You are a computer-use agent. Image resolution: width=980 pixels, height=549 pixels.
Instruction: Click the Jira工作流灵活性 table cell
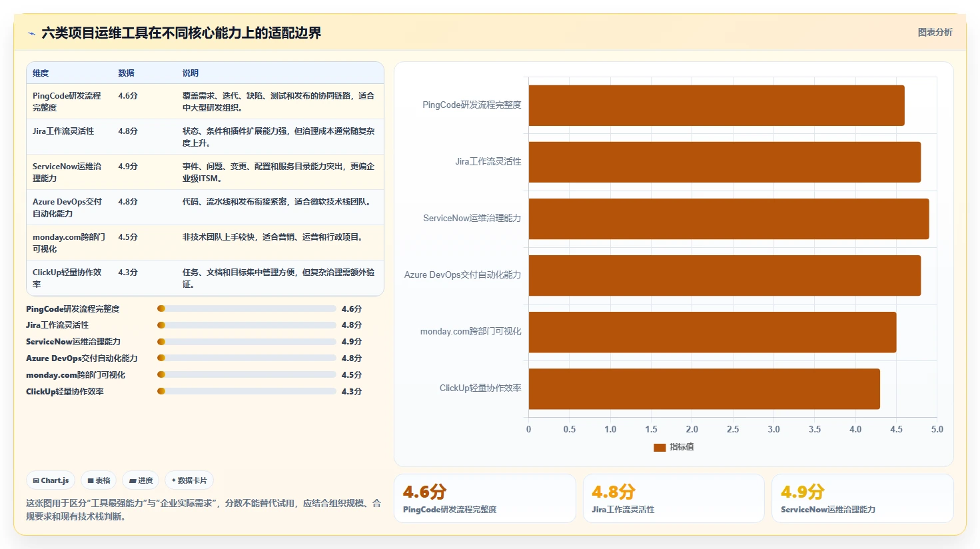click(69, 137)
